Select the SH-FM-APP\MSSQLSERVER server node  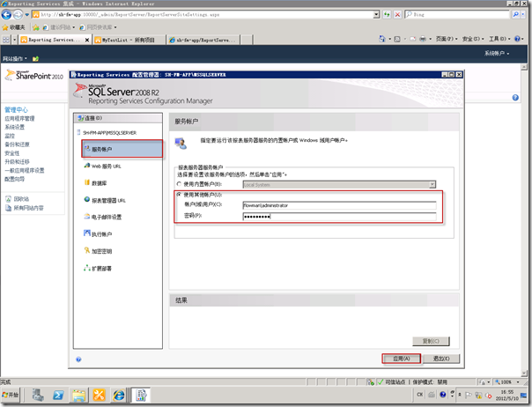tap(109, 133)
